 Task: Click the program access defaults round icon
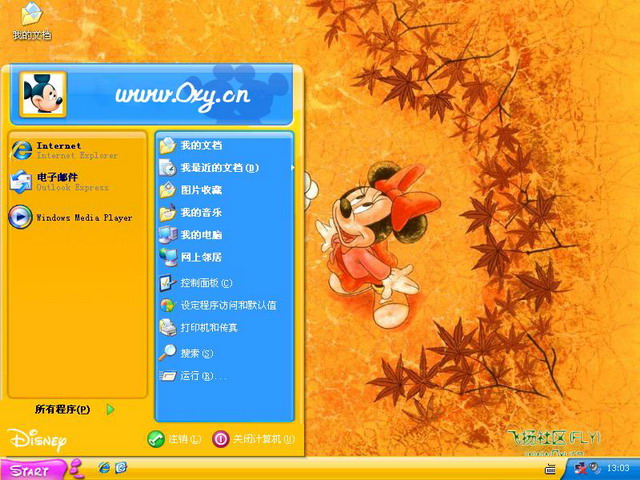(167, 305)
